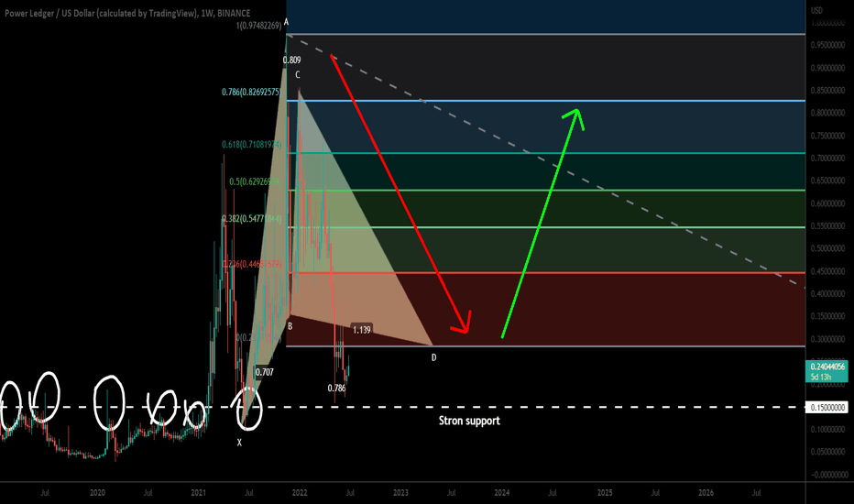The image size is (854, 504).
Task: Click the 0.95000000 price axis label
Action: (827, 45)
